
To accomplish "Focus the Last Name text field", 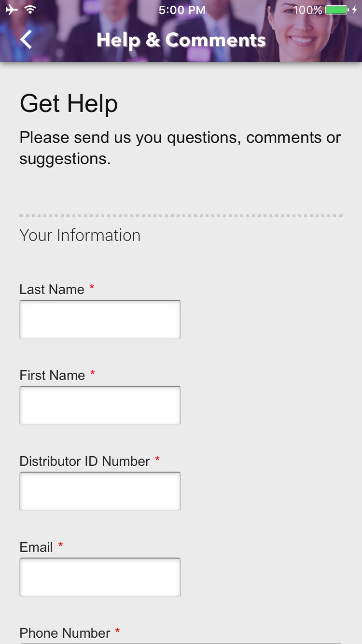I will tap(100, 319).
